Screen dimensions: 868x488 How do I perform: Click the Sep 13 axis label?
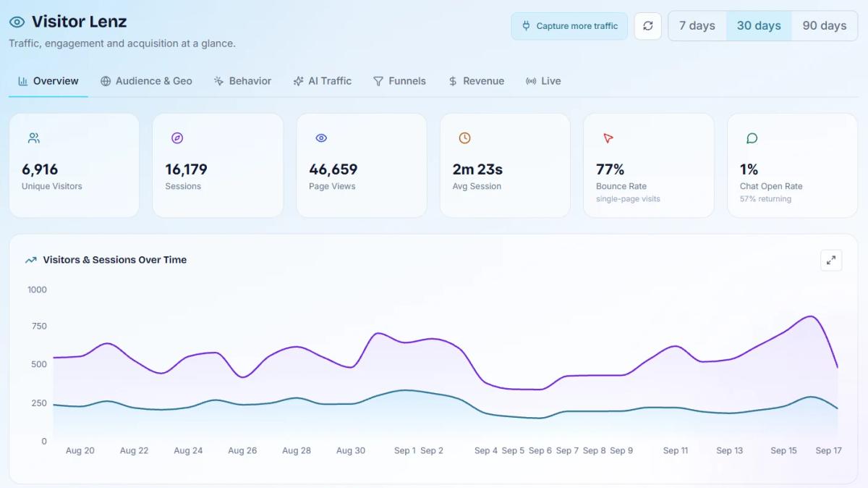click(x=730, y=450)
